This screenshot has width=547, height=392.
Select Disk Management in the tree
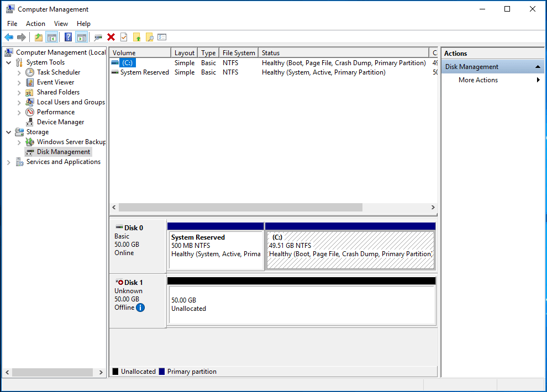(x=64, y=152)
